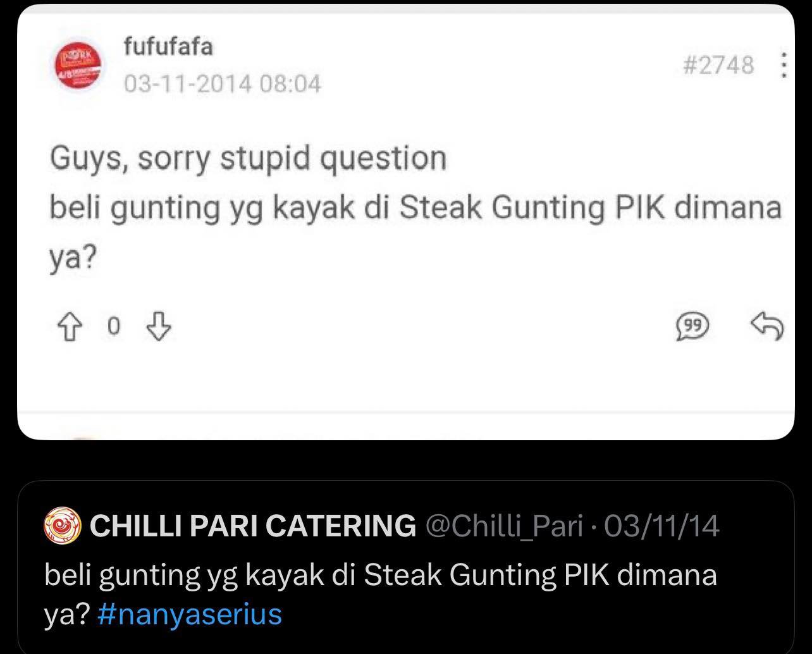Open the quoted tweet text about Steak Gunting
Screen dimensions: 812x654
pyautogui.click(x=381, y=594)
